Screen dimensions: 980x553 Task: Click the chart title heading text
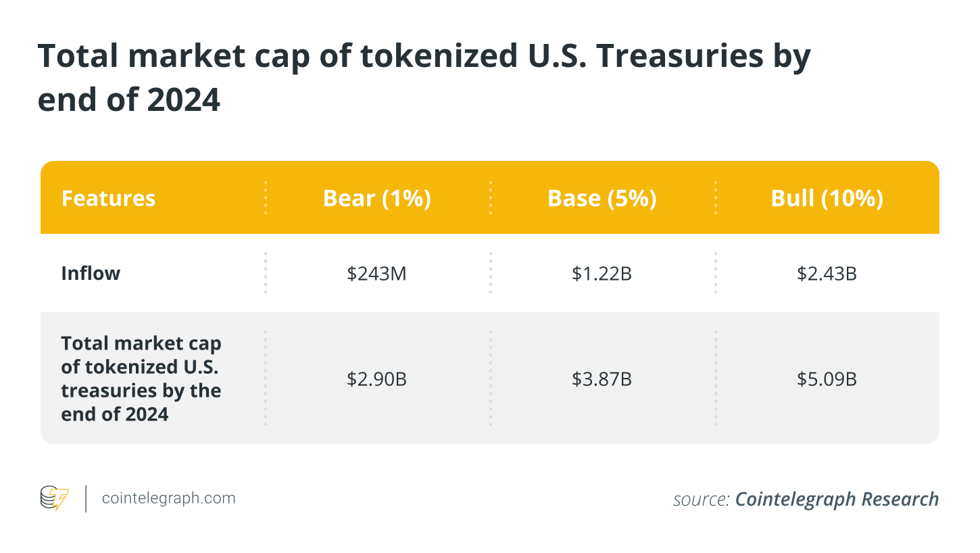(x=424, y=78)
